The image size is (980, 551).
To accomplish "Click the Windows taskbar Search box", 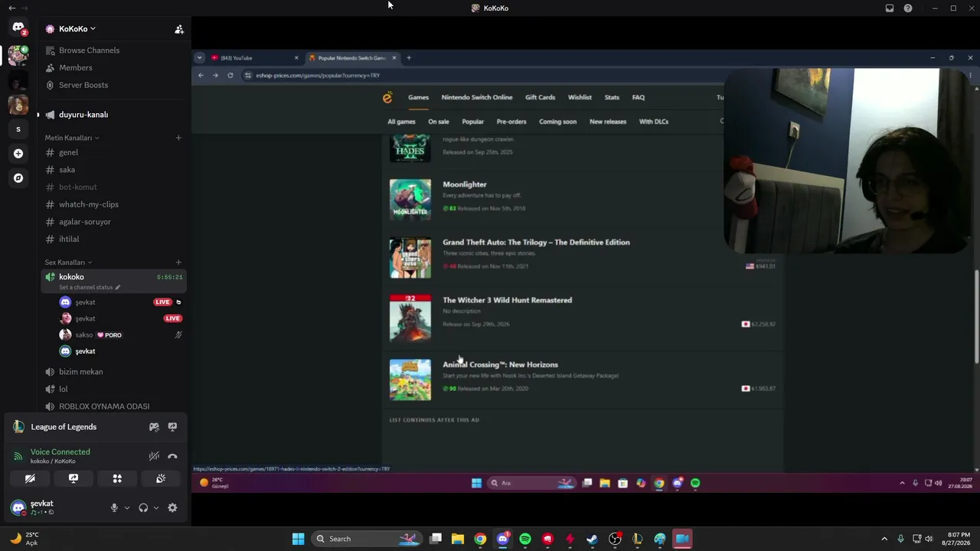I will pos(367,539).
